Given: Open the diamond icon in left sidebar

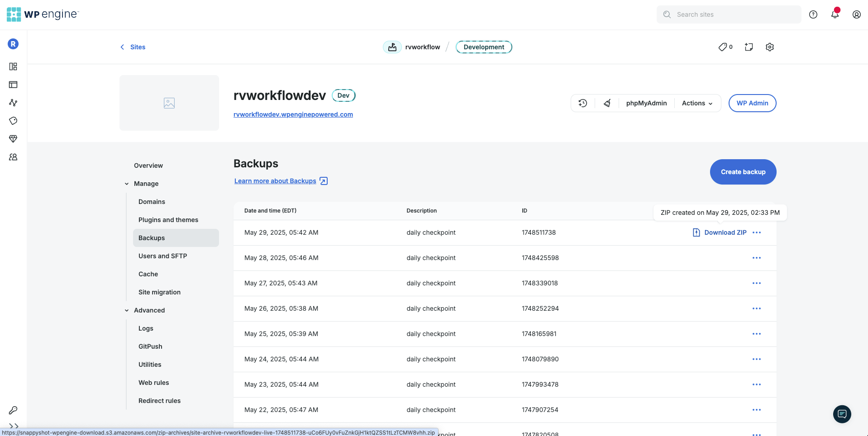Looking at the screenshot, I should 13,139.
